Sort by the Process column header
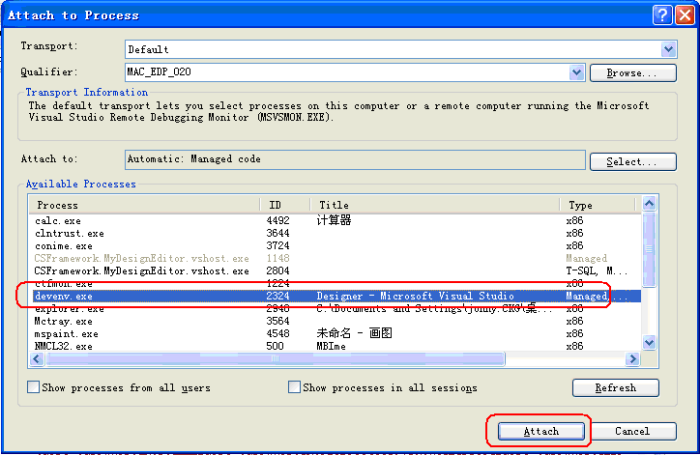700x455 pixels. 145,205
